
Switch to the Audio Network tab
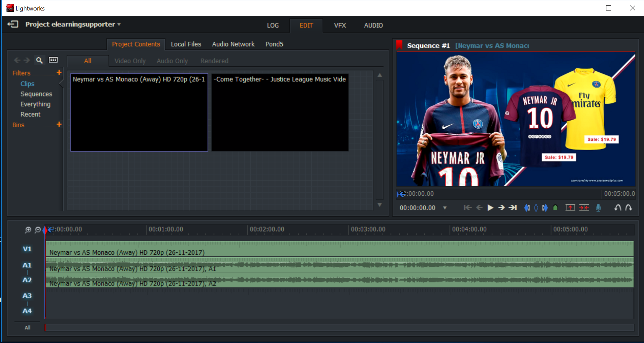click(x=233, y=44)
